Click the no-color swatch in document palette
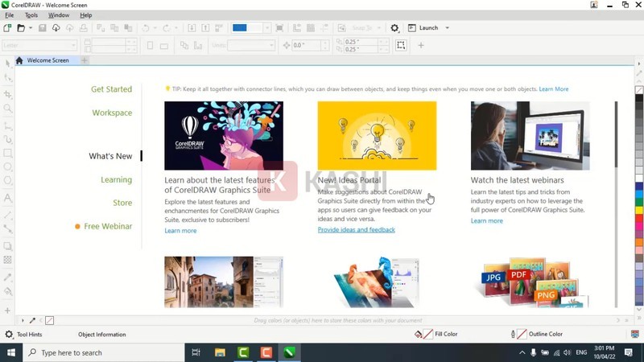This screenshot has height=362, width=644. pyautogui.click(x=49, y=320)
